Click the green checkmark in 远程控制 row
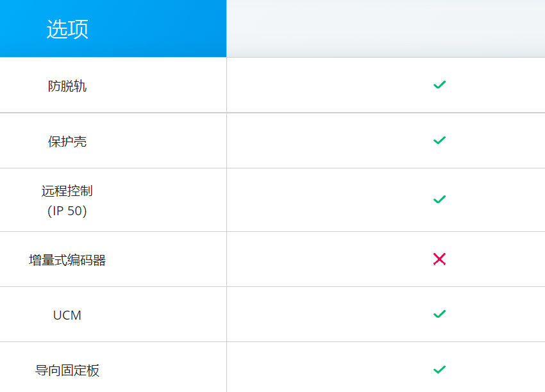This screenshot has height=392, width=545. [x=439, y=199]
